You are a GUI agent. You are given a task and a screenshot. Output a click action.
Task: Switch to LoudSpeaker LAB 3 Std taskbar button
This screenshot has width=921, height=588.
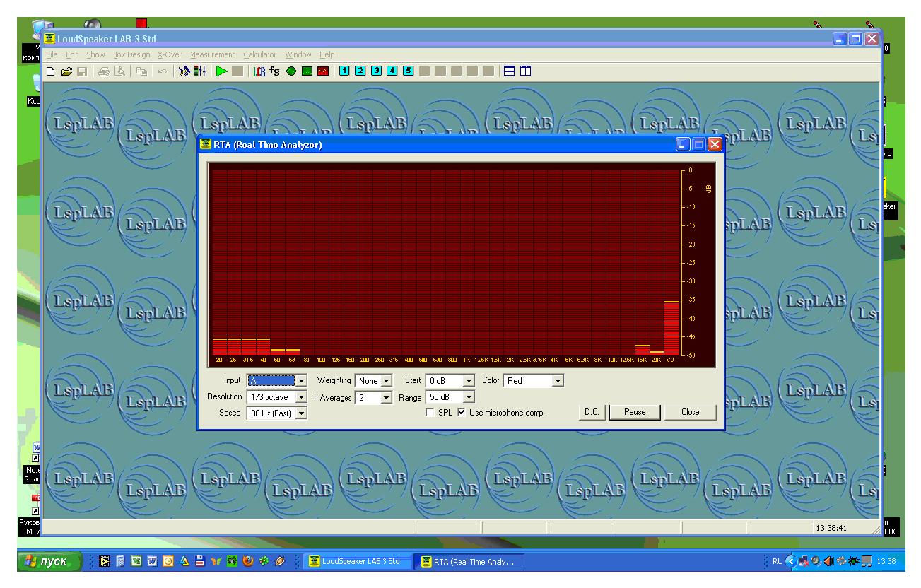[358, 562]
